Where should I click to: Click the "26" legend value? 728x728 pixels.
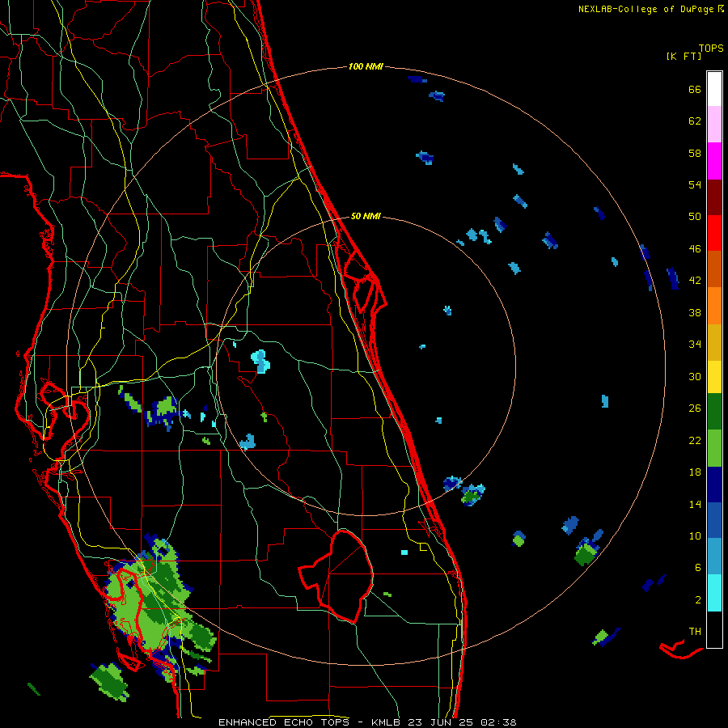(695, 408)
